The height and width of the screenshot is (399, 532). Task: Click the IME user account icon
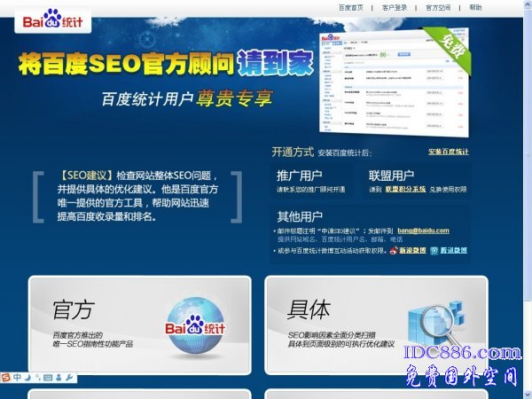click(59, 378)
